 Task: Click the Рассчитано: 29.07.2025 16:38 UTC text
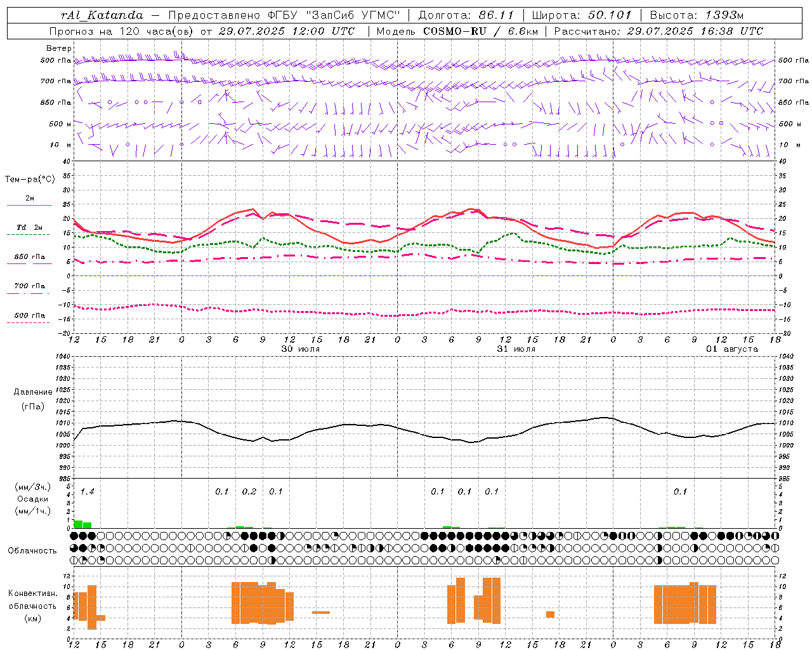point(658,31)
